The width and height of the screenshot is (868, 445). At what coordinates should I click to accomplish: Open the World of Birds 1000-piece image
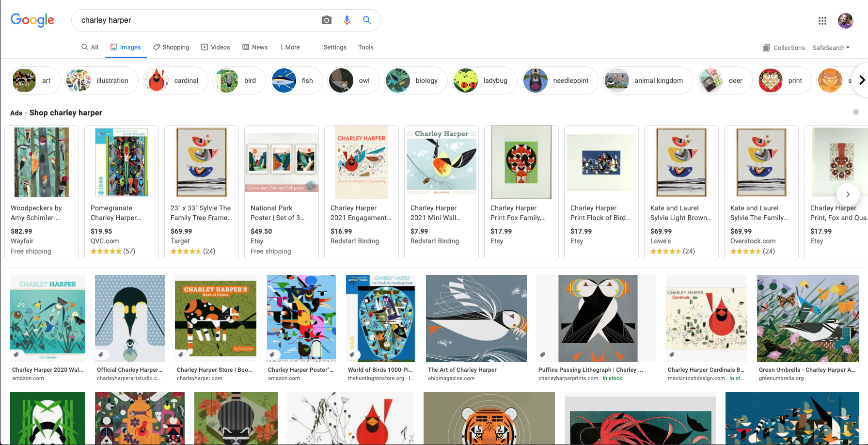tap(381, 318)
